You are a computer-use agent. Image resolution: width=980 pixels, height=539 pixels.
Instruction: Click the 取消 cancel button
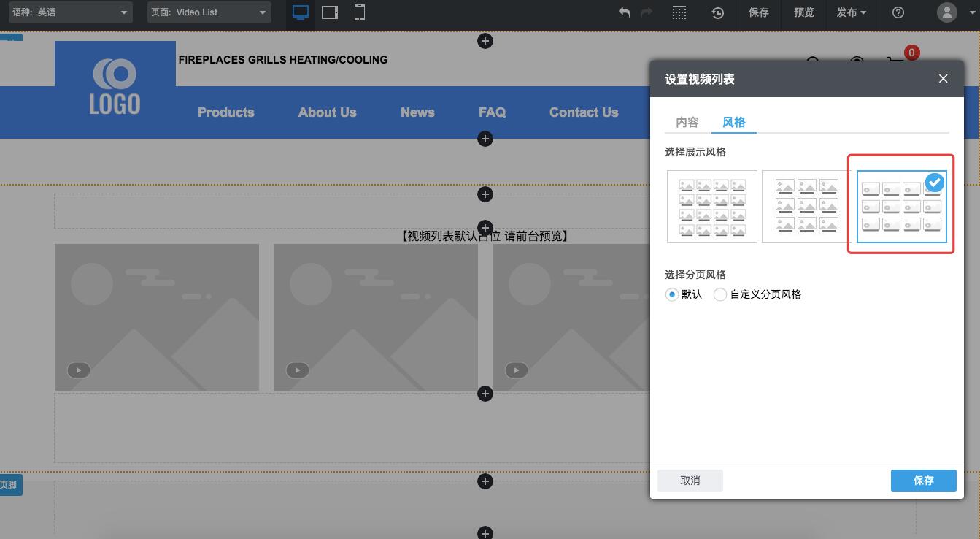[690, 480]
